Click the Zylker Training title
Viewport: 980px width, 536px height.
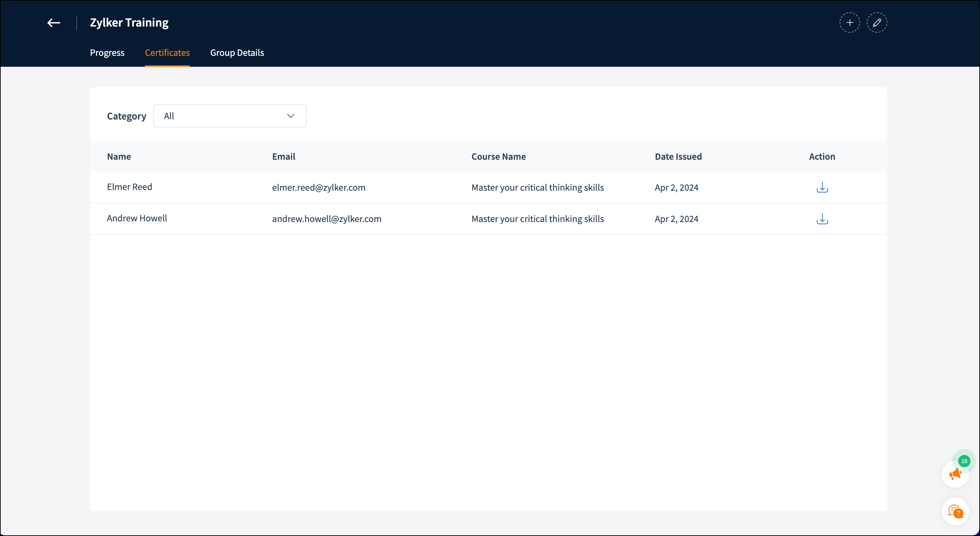(129, 23)
